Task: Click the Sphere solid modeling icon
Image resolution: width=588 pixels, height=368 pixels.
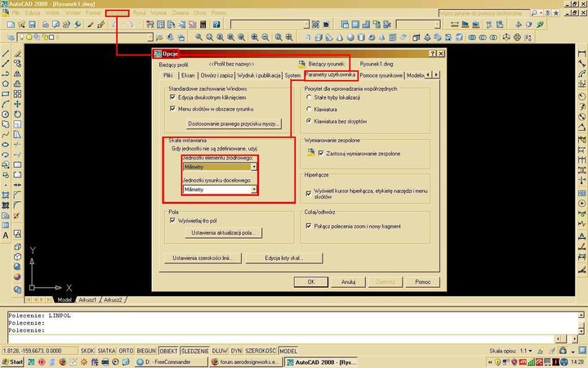Action: (350, 37)
